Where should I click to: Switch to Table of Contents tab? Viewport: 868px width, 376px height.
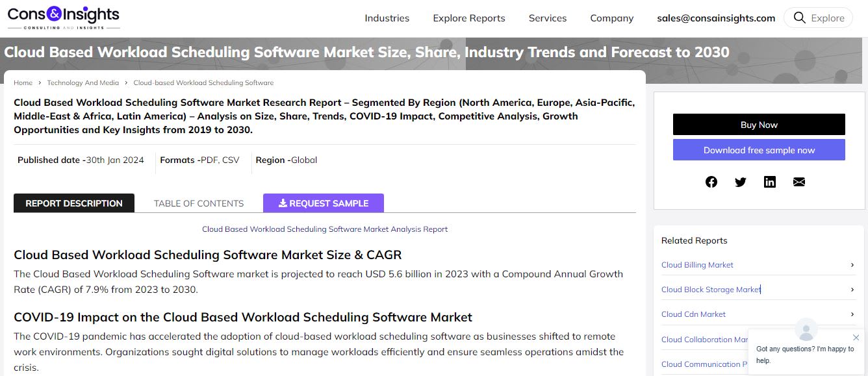coord(199,203)
